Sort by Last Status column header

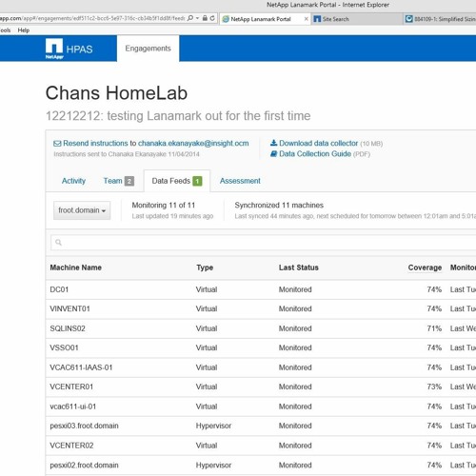(x=299, y=268)
